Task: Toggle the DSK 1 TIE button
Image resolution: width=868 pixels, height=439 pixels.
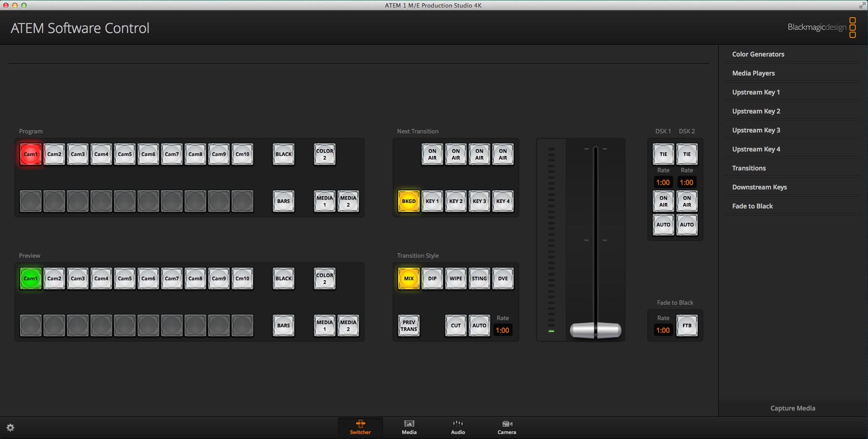Action: click(x=664, y=154)
